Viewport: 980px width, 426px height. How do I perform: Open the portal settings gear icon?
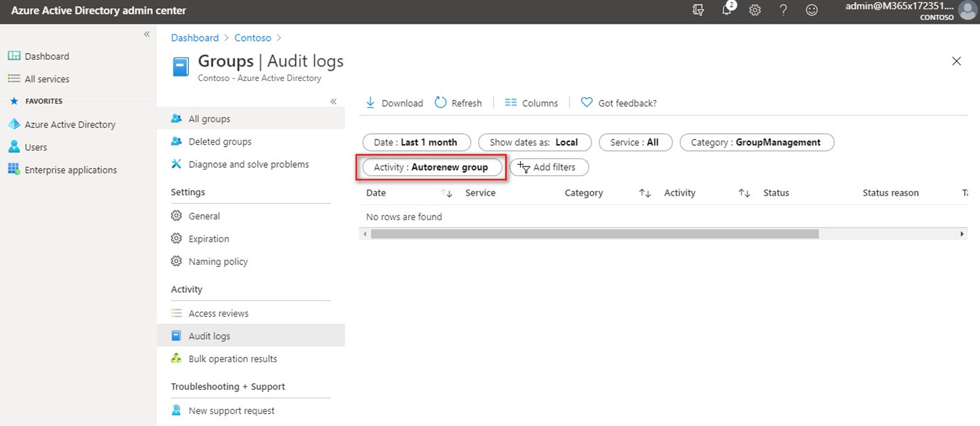tap(755, 10)
